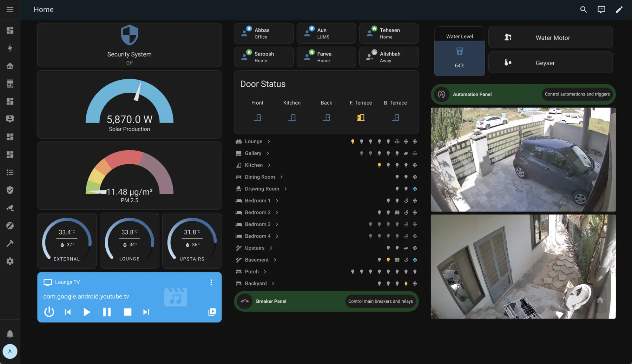Toggle the lit Kitchen light bulb

[x=379, y=165]
